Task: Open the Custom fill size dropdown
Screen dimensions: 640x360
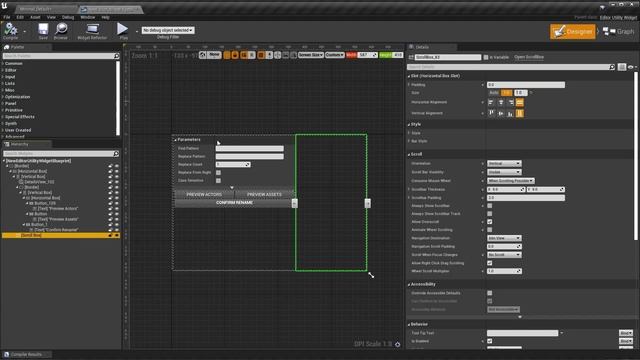Action: (335, 55)
